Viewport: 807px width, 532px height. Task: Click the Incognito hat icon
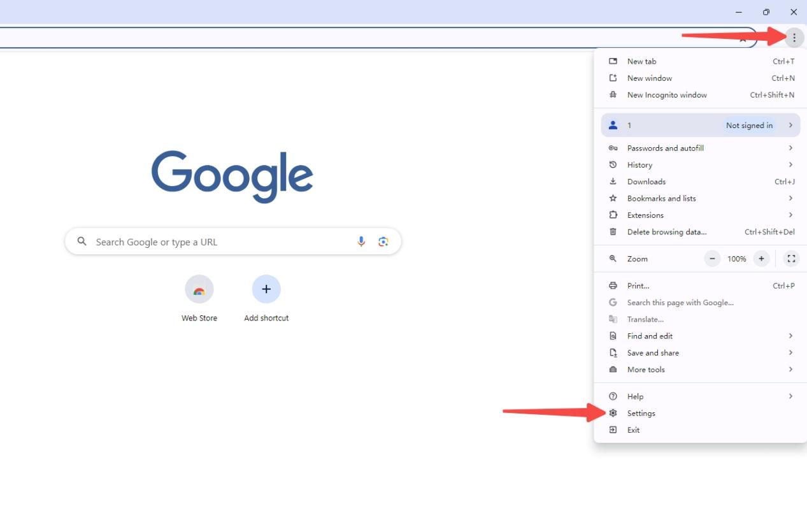(613, 95)
